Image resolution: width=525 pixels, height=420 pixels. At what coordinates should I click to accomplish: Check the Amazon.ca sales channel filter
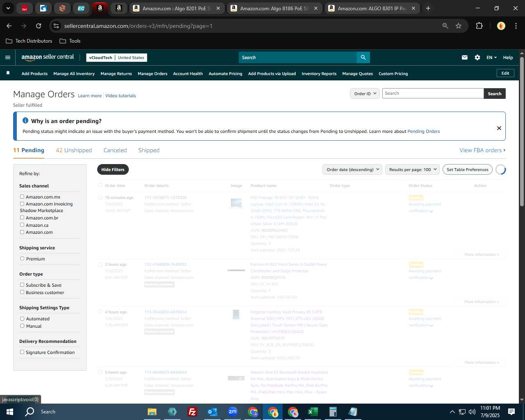[x=22, y=225]
